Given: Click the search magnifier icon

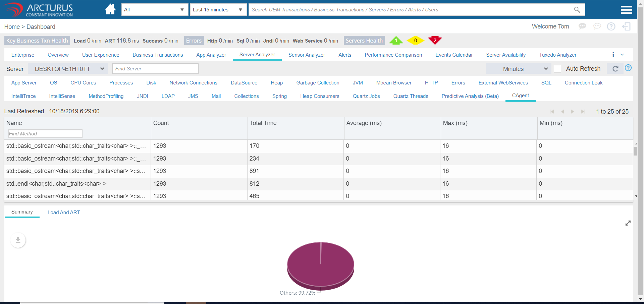Looking at the screenshot, I should [577, 10].
